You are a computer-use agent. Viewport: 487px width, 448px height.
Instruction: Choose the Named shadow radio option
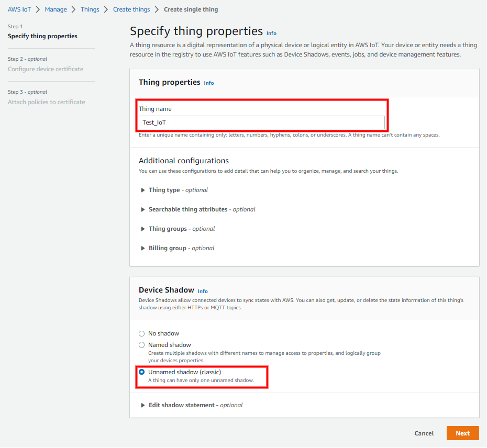(x=141, y=345)
